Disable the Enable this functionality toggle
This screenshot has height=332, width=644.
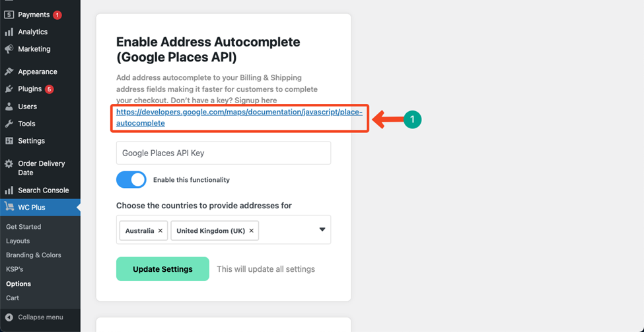tap(131, 180)
